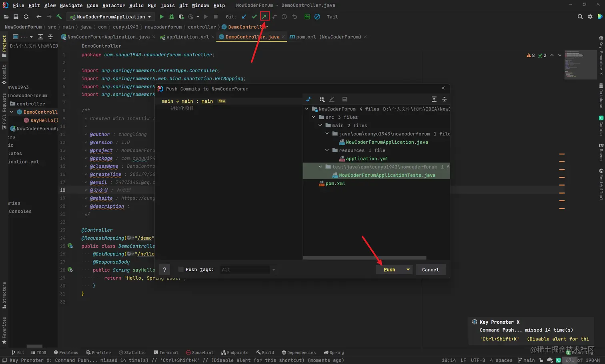Open the Terminal tool window

click(166, 352)
